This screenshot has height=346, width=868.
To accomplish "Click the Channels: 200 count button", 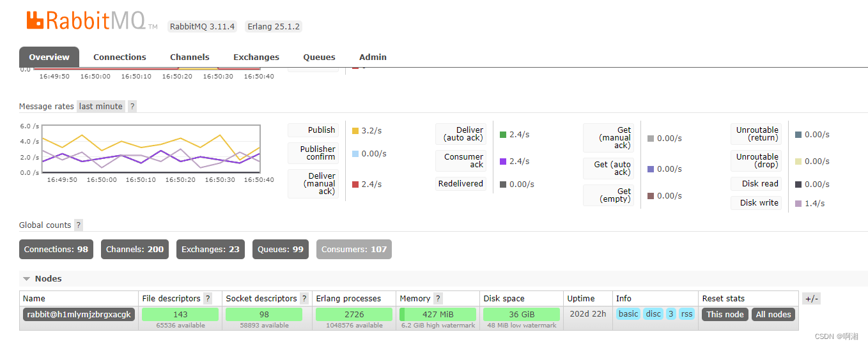I will coord(135,249).
